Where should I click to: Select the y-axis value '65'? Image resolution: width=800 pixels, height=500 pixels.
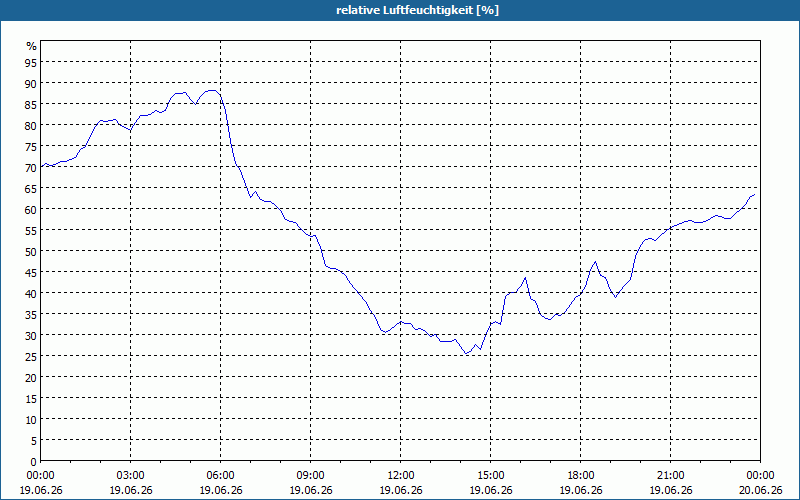click(x=31, y=188)
